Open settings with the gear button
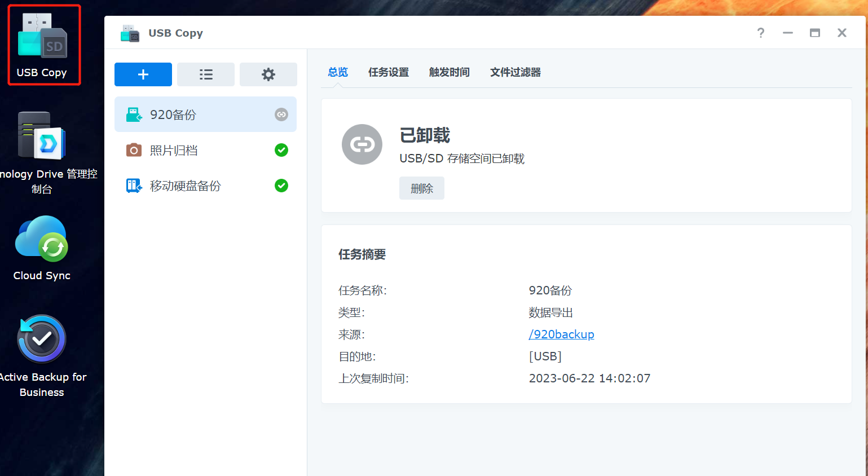 (x=268, y=74)
